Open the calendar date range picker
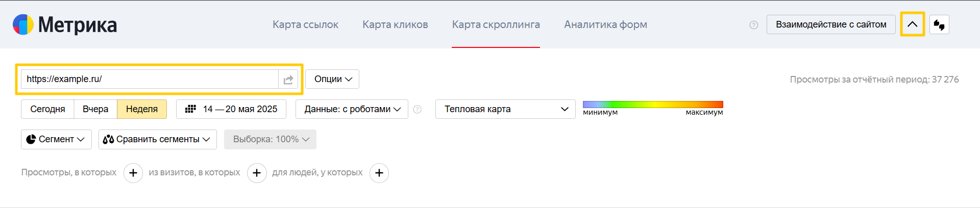 (x=231, y=109)
